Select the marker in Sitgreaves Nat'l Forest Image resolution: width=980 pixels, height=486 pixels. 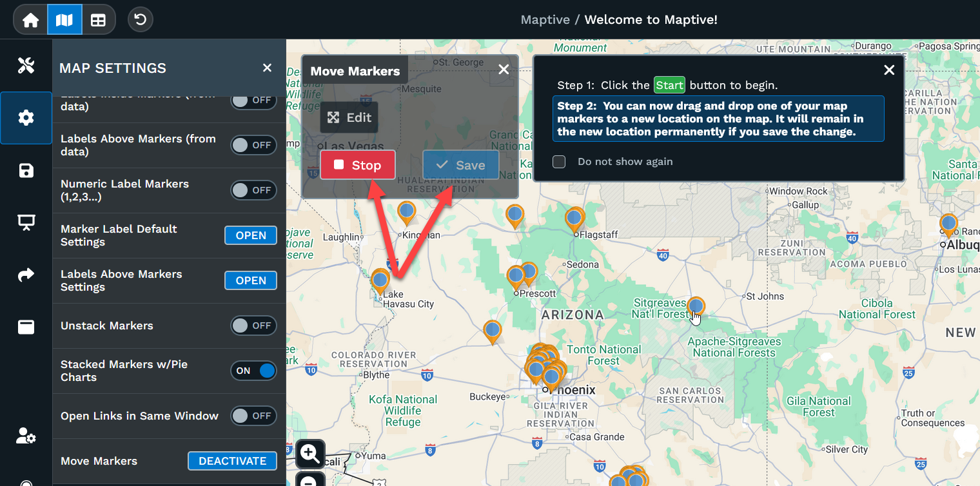click(x=696, y=306)
